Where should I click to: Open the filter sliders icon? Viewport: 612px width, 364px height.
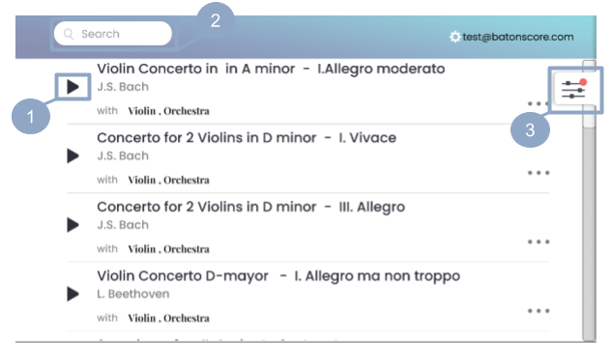[573, 90]
